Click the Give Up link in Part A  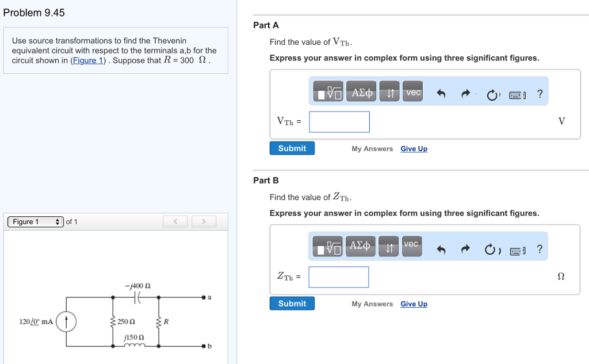pyautogui.click(x=414, y=148)
